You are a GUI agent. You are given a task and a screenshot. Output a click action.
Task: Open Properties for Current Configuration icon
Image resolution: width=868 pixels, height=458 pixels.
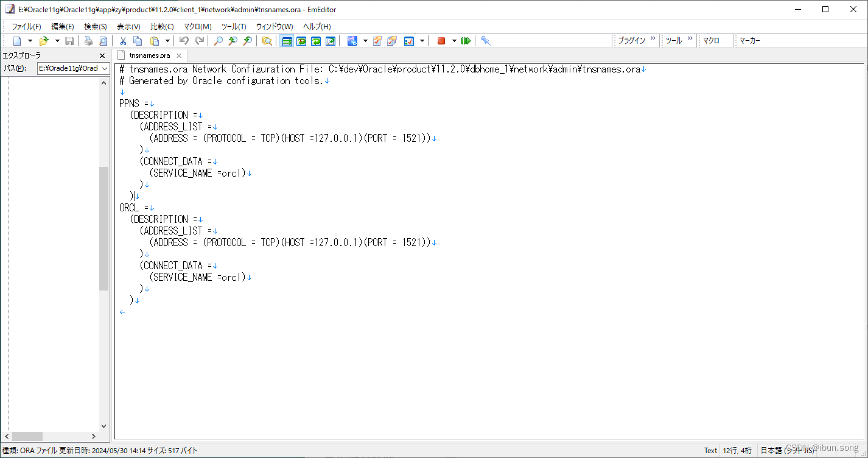click(x=377, y=41)
